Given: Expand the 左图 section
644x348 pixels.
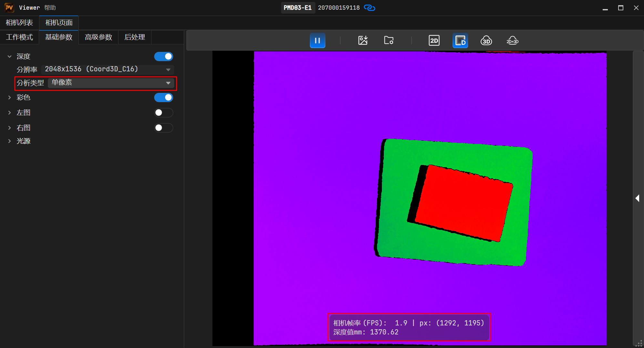Looking at the screenshot, I should point(10,113).
